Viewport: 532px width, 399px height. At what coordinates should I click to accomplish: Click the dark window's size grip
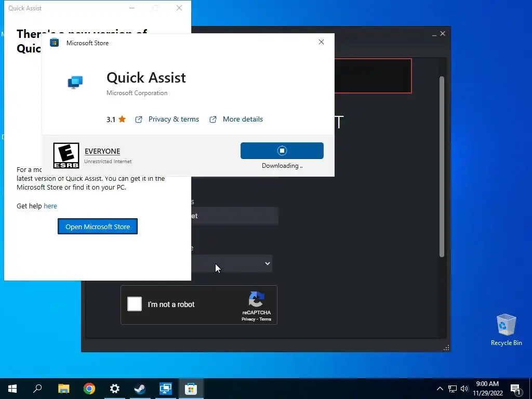(446, 348)
